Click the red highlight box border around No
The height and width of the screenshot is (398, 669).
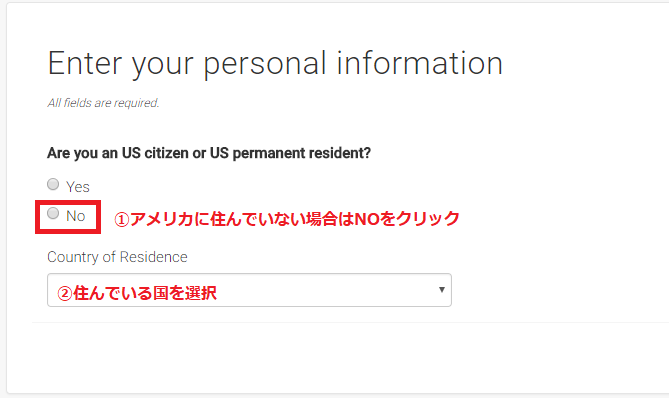coord(68,202)
